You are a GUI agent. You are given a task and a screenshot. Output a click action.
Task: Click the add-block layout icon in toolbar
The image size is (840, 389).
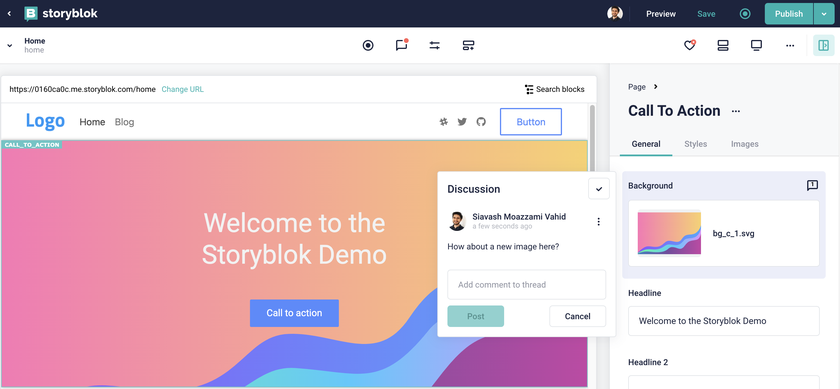[468, 46]
